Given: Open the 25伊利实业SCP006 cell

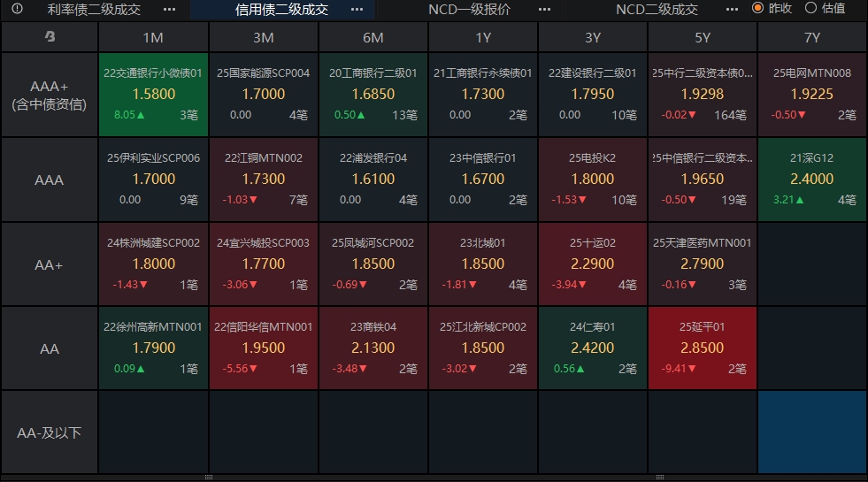Looking at the screenshot, I should (153, 180).
